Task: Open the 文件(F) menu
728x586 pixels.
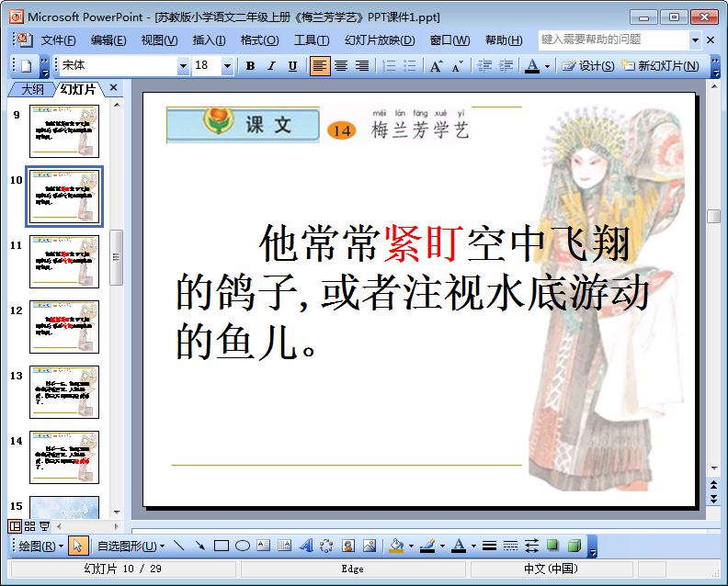Action: [x=58, y=40]
